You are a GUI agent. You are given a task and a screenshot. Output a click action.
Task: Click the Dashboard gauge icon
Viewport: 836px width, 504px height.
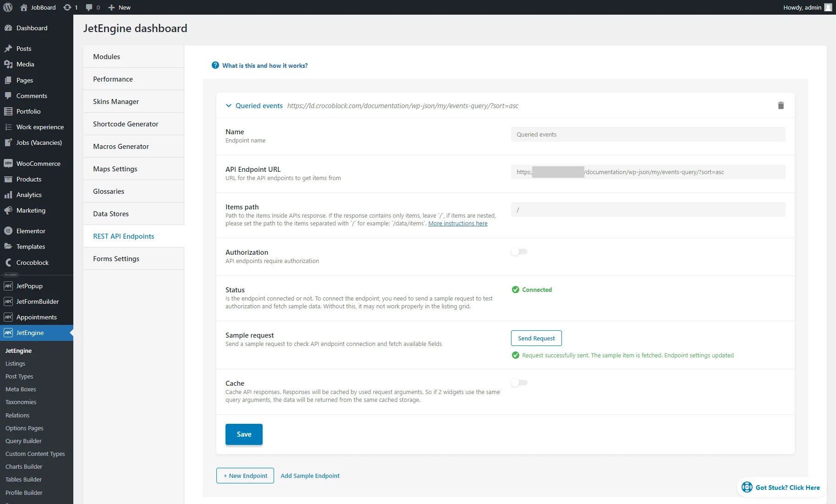point(8,28)
